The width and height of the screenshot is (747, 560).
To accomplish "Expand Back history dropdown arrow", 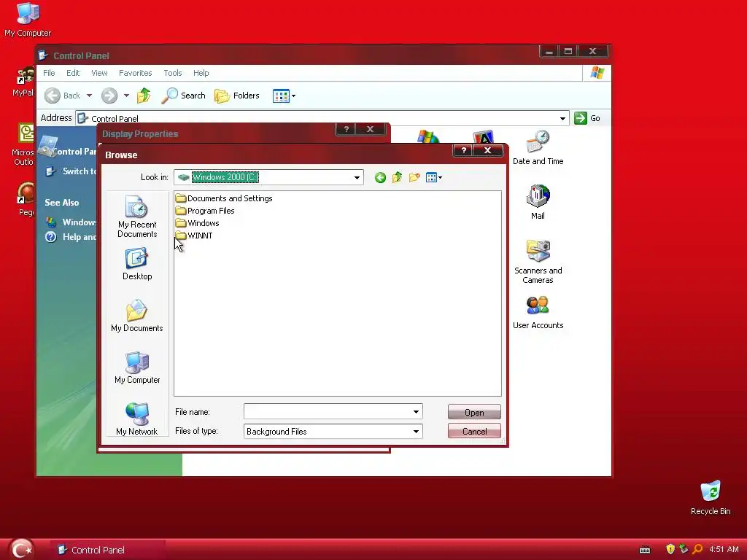I will tap(89, 96).
